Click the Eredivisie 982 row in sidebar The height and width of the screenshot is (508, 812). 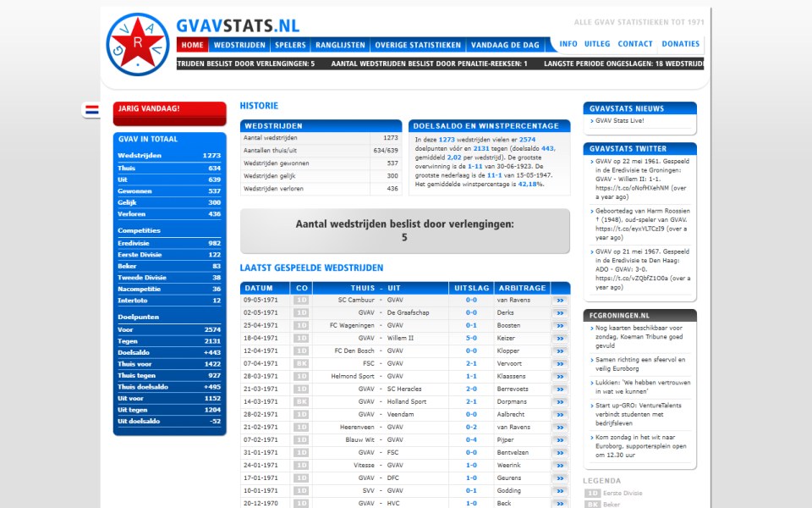(x=169, y=243)
